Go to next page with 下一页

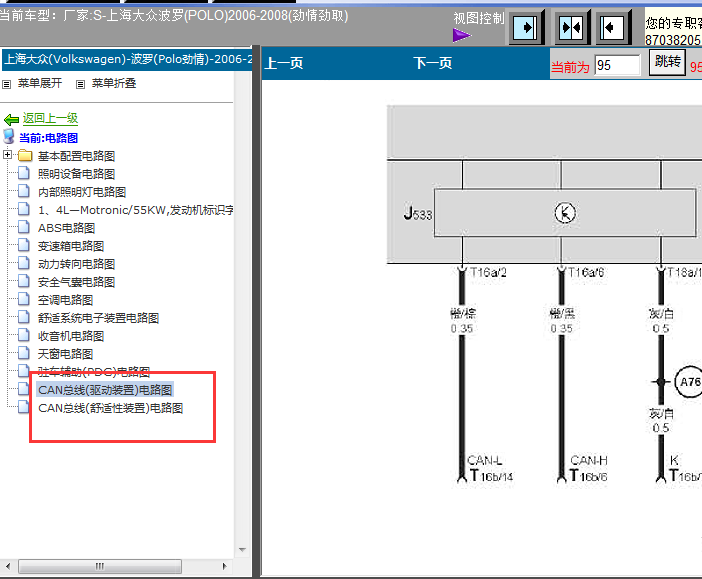tap(432, 63)
